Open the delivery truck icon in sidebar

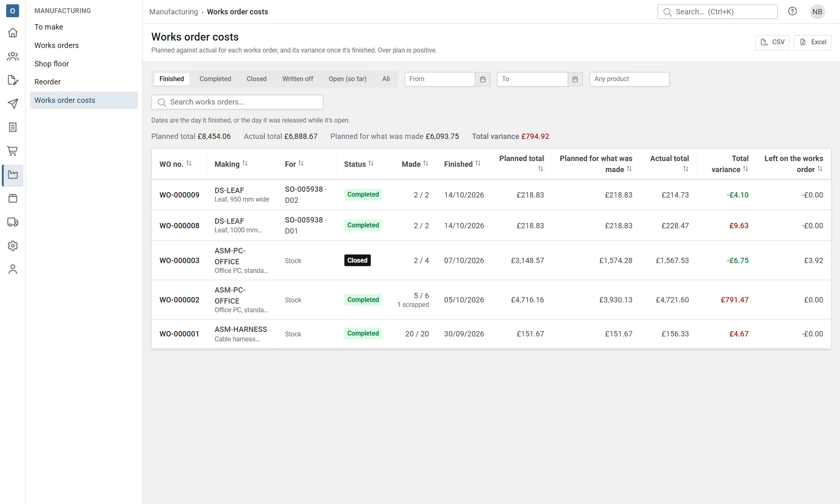[x=13, y=222]
